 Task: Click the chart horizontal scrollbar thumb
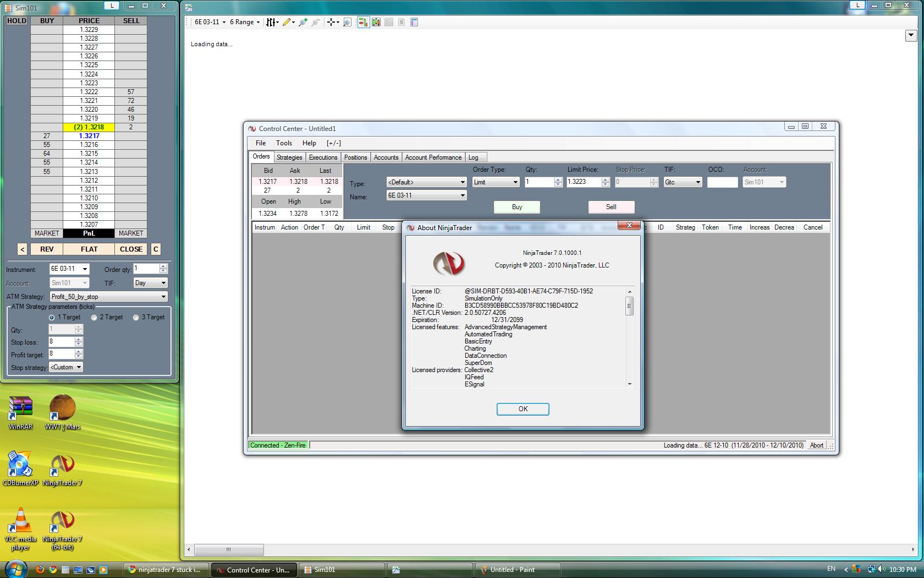coord(229,549)
